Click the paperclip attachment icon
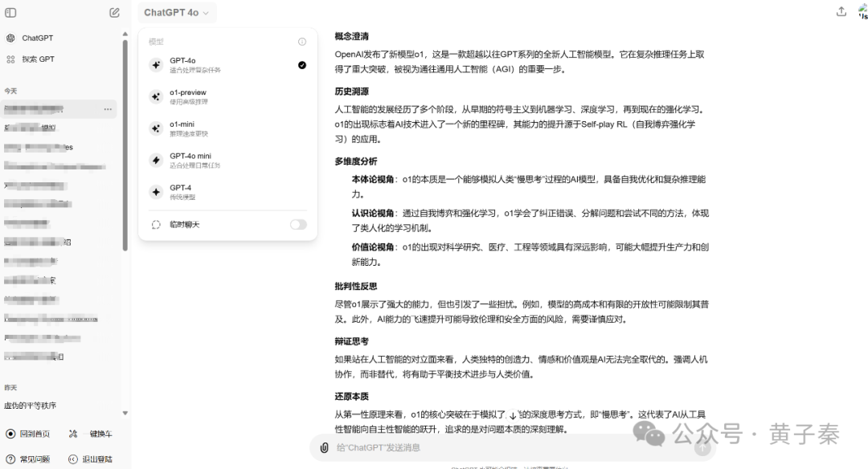This screenshot has height=469, width=868. pyautogui.click(x=324, y=447)
